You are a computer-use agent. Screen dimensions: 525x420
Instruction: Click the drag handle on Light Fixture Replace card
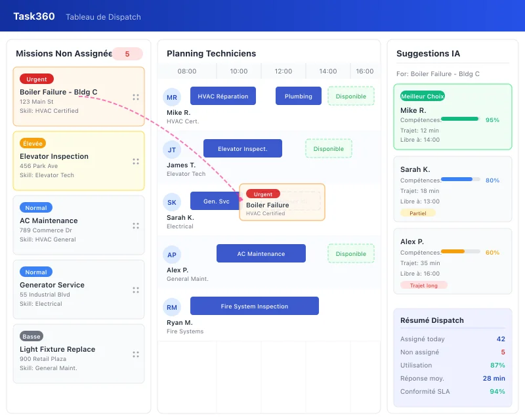click(136, 354)
